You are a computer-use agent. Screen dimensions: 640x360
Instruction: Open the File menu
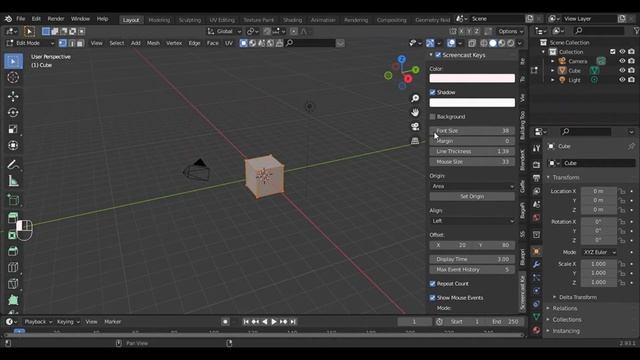20,19
